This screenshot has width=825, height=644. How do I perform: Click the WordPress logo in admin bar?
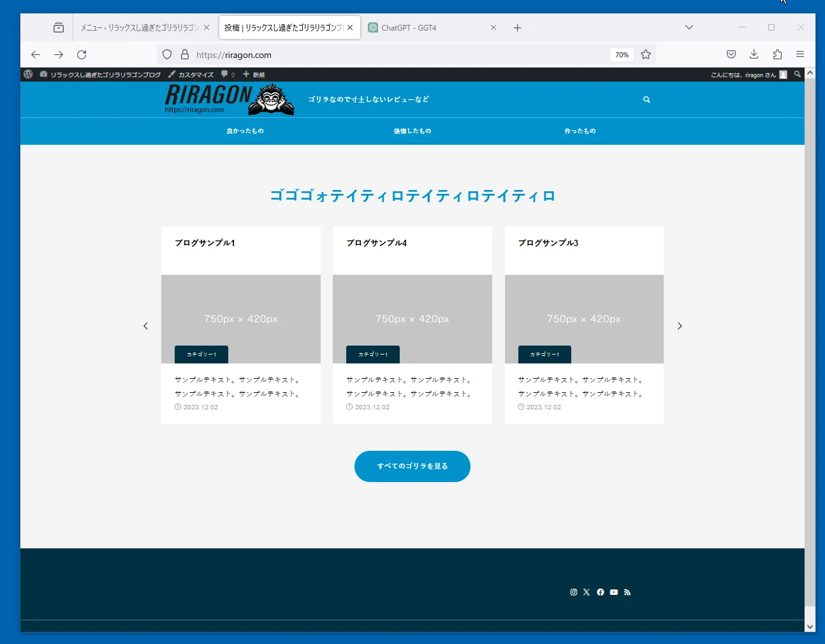[x=28, y=75]
